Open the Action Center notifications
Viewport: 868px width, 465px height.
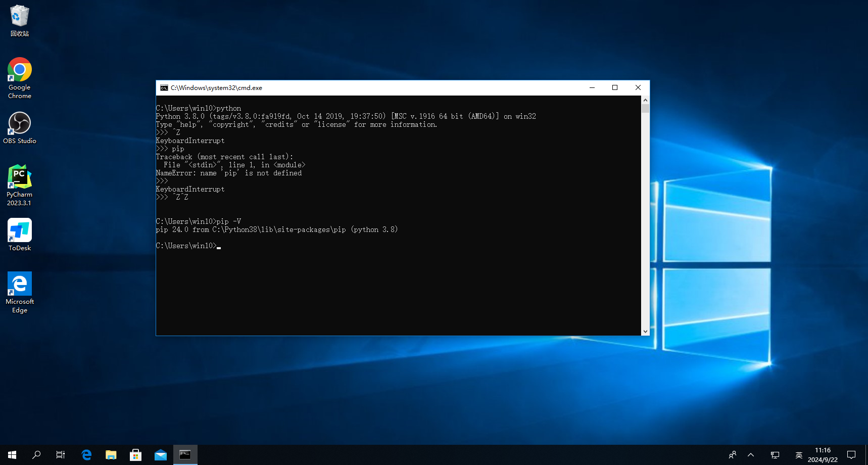(851, 455)
